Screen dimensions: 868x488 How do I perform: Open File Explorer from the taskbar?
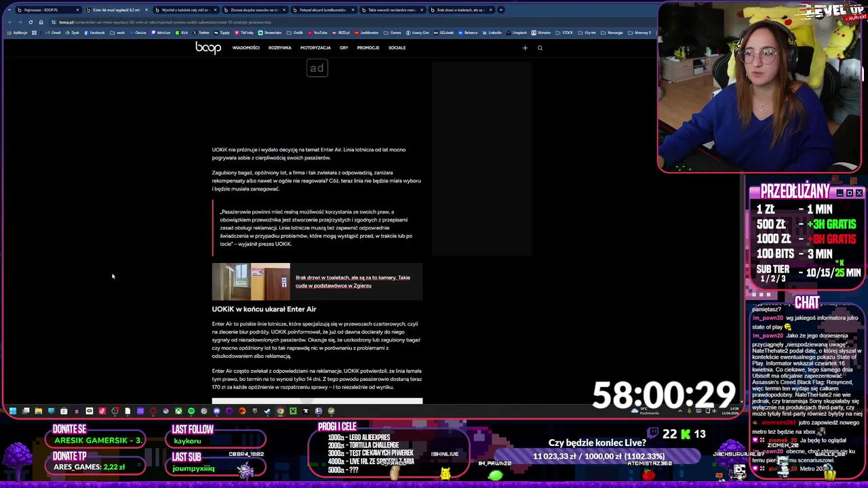(x=39, y=411)
